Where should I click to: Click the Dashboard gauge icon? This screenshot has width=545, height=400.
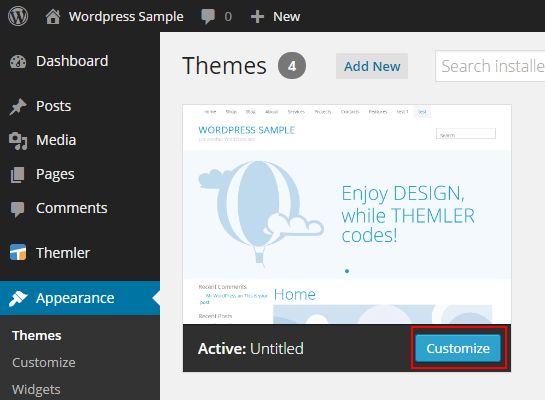point(18,62)
